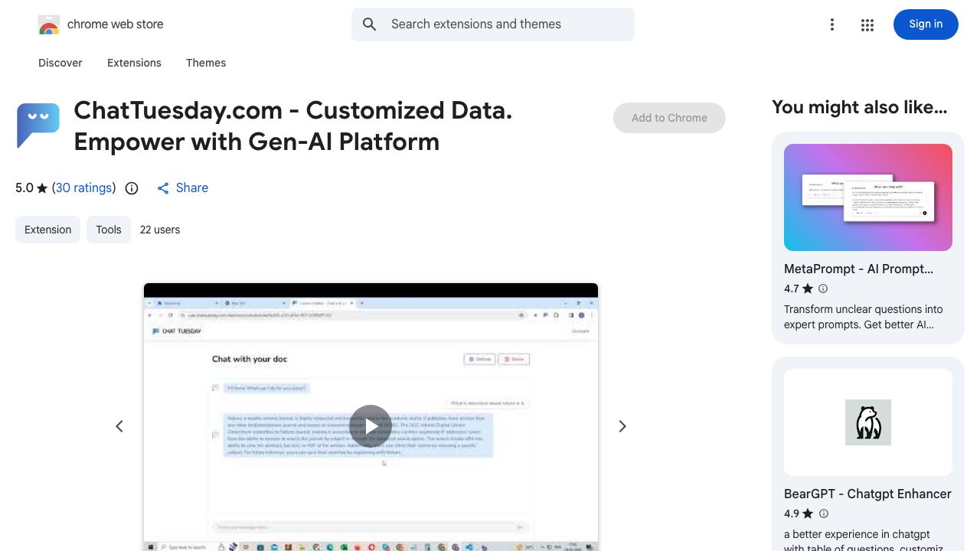
Task: Open the MetaPrompt promo image
Action: click(x=868, y=197)
